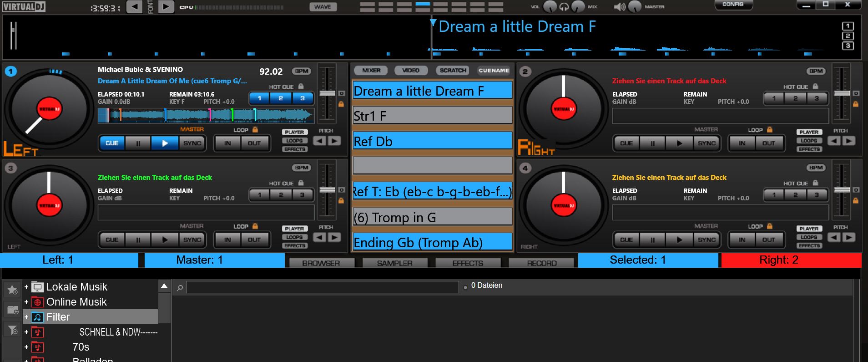Jump to cue '(6) Tromp in G'
The height and width of the screenshot is (362, 868).
pyautogui.click(x=433, y=217)
